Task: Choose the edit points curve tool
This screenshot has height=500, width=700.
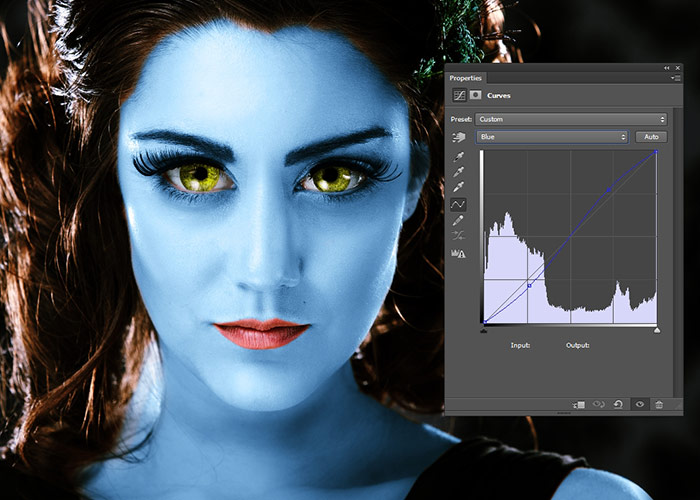Action: coord(459,204)
